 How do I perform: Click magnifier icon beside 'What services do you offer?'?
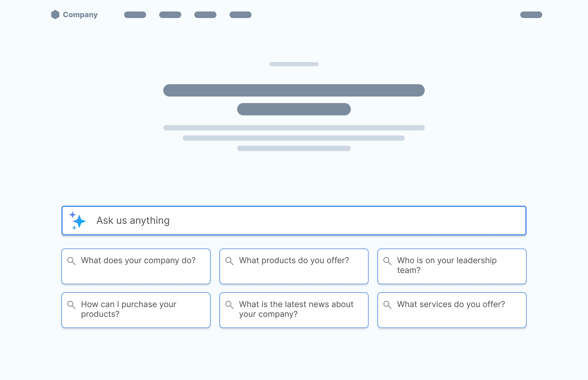click(387, 305)
